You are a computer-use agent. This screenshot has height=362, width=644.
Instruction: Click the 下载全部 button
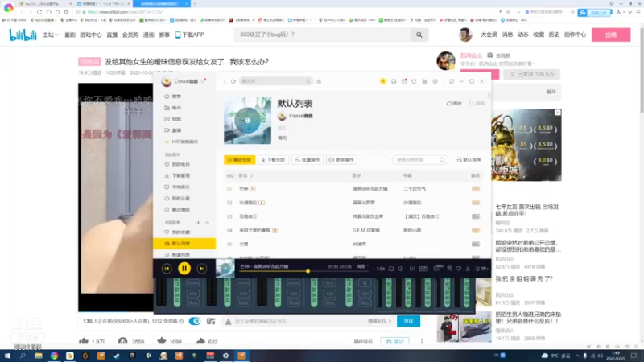[273, 159]
